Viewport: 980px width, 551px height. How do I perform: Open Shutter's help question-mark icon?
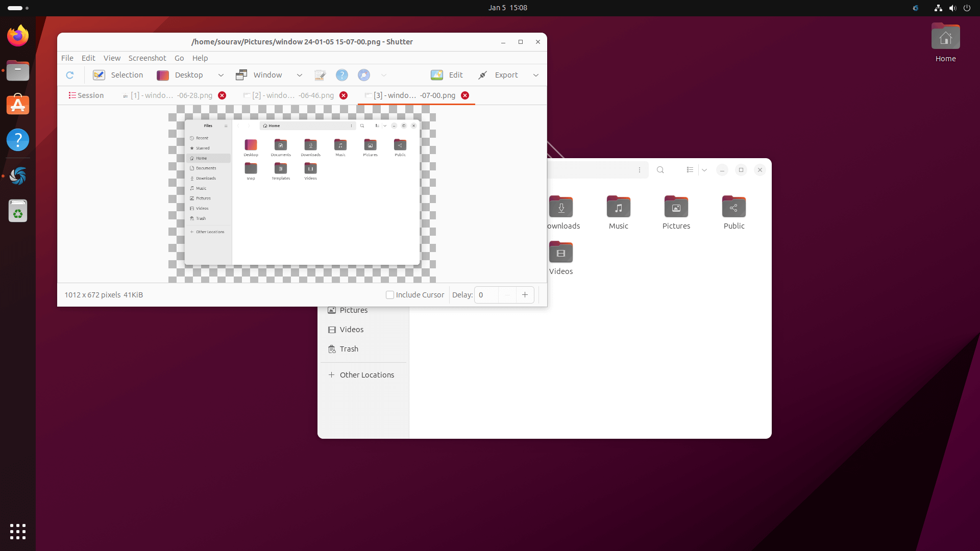(x=341, y=75)
